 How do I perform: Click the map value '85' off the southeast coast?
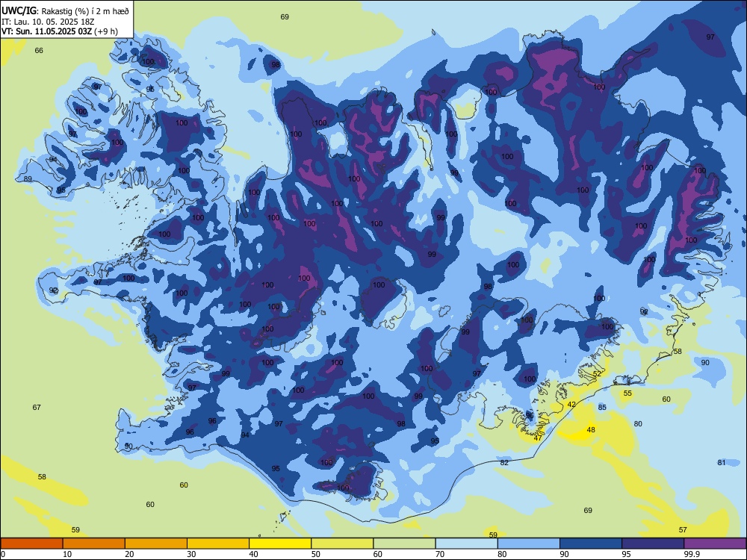(602, 407)
